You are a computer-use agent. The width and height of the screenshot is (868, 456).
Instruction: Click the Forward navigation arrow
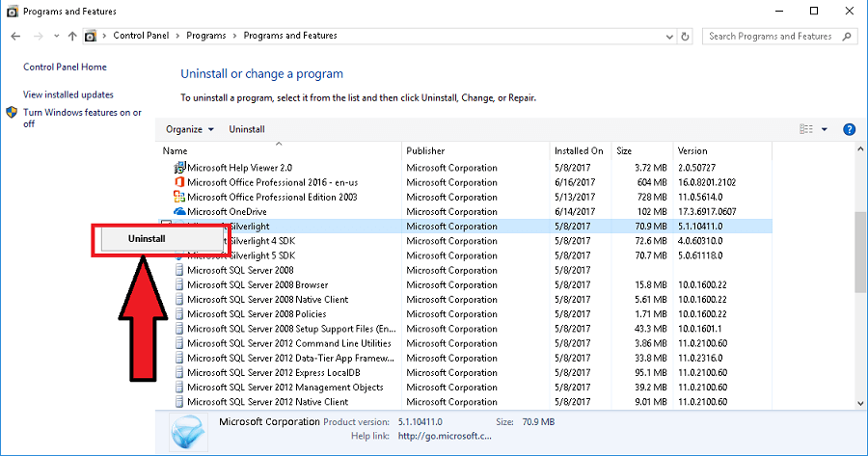tap(39, 36)
